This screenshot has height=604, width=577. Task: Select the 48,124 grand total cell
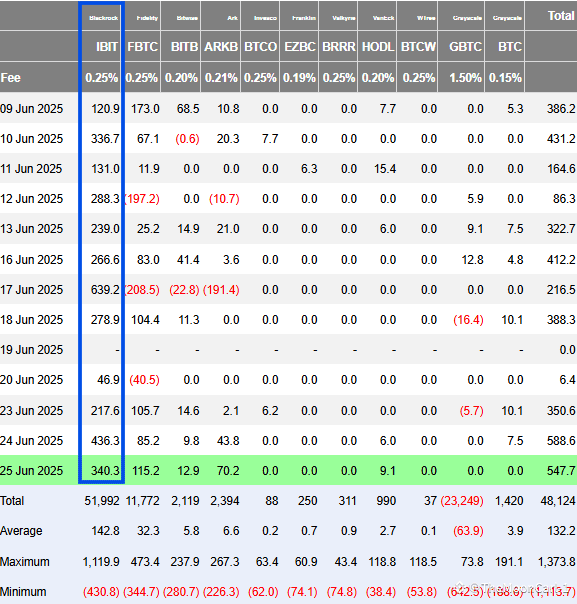pos(558,501)
